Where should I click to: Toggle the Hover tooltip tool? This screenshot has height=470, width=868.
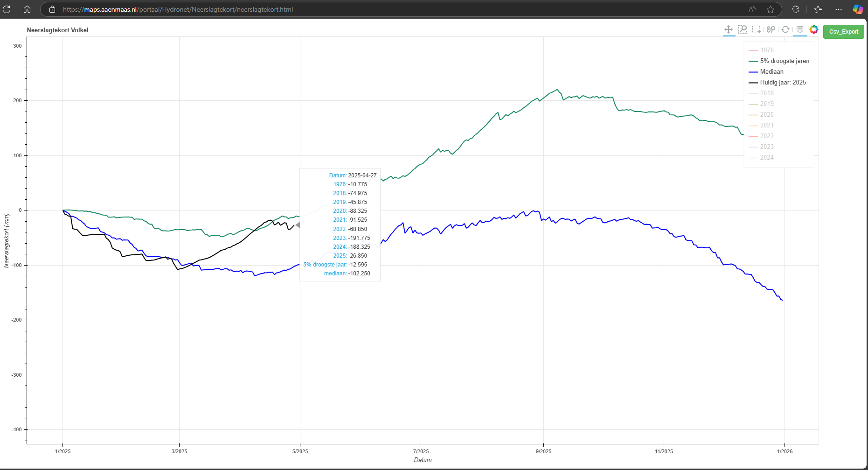click(x=800, y=29)
